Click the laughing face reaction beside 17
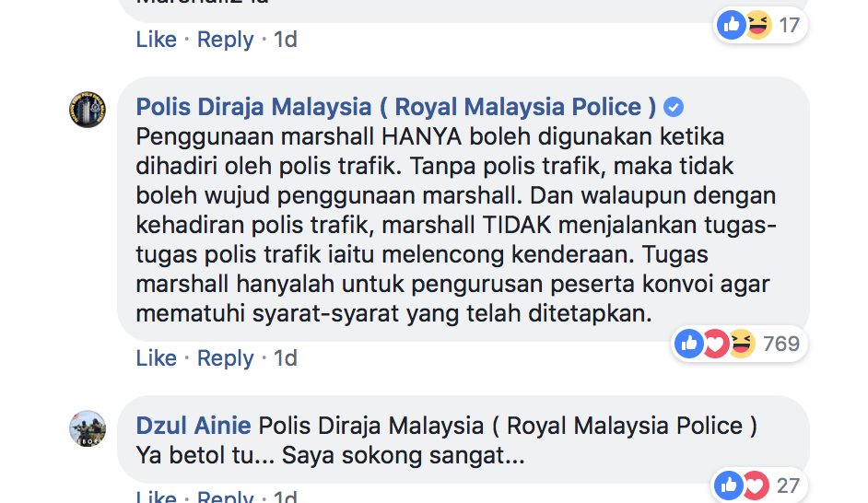 (757, 26)
